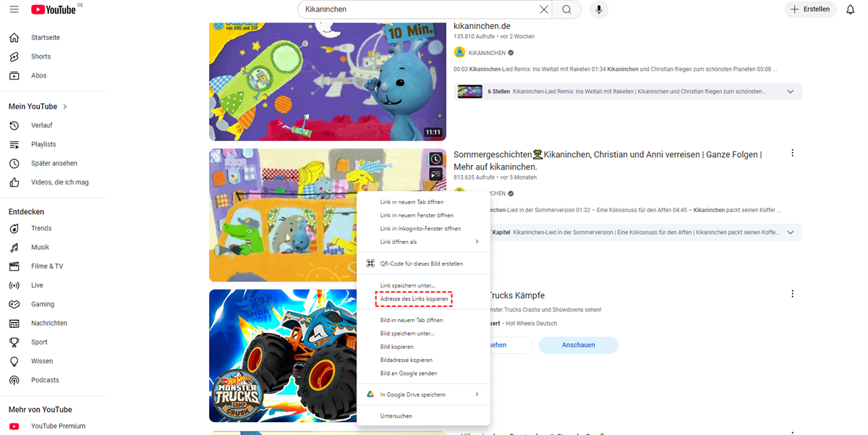Viewport: 868px width, 435px height.
Task: Open the rocket Kikaninchen video thumbnail
Action: pos(328,81)
